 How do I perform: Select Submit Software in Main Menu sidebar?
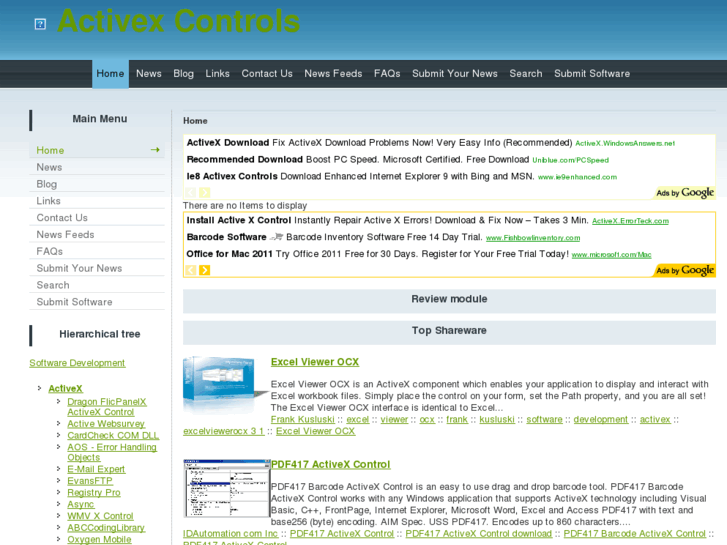click(97, 302)
